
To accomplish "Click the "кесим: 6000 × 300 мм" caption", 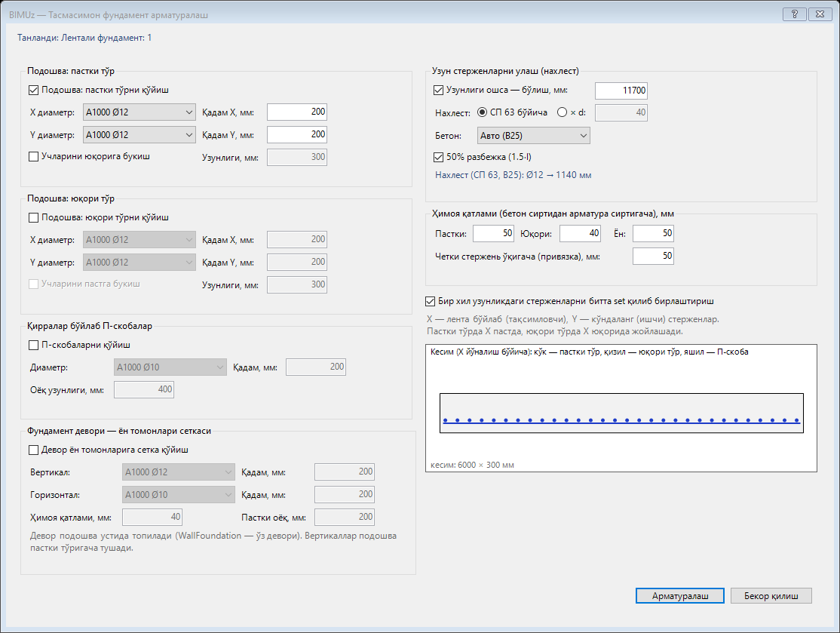I will pyautogui.click(x=472, y=466).
